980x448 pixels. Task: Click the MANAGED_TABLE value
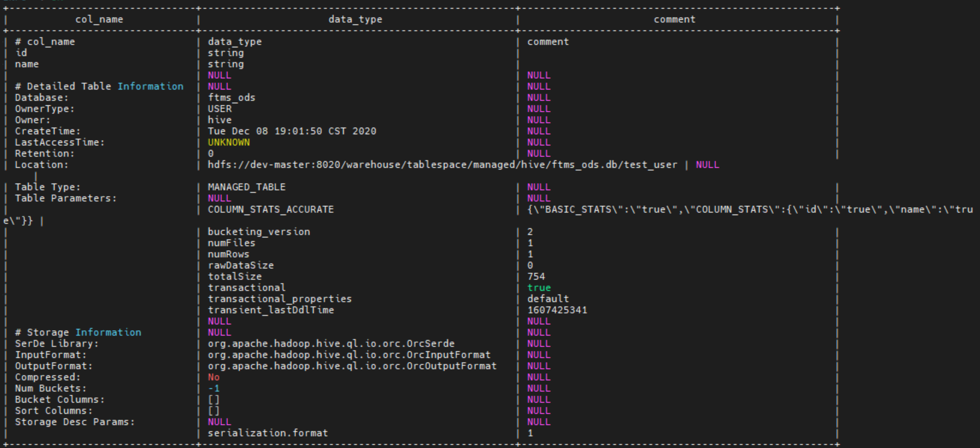pos(247,187)
